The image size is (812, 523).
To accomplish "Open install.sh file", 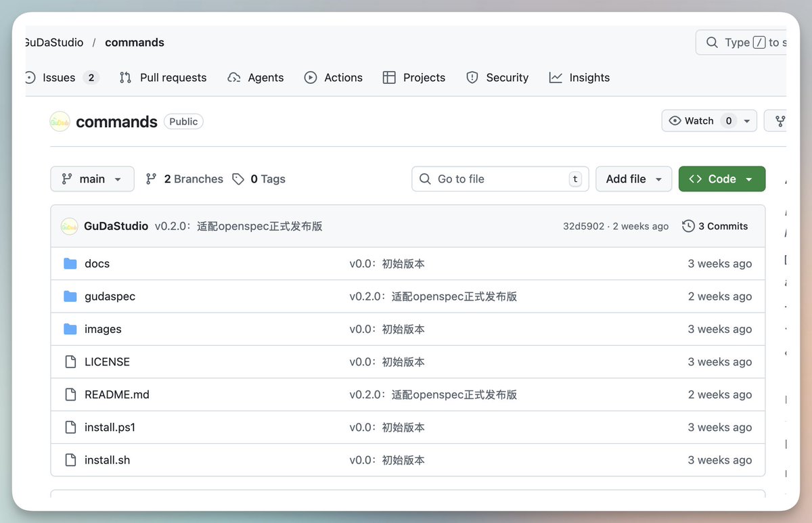I will tap(107, 460).
